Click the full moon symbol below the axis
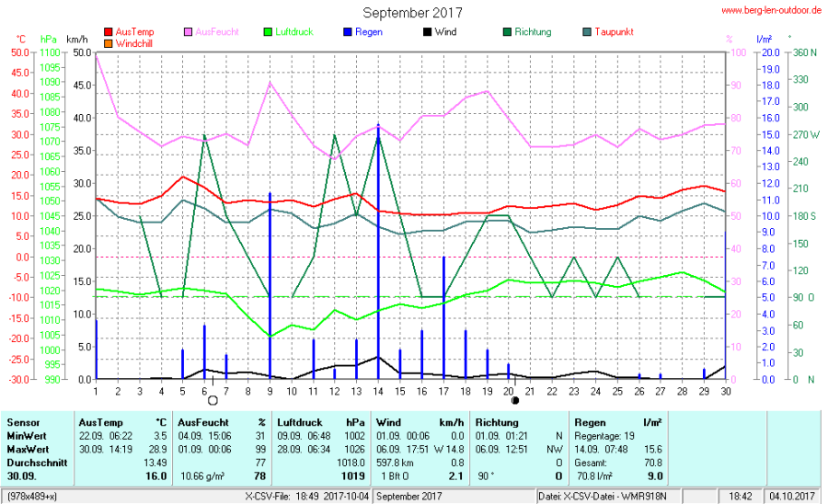 click(x=213, y=400)
